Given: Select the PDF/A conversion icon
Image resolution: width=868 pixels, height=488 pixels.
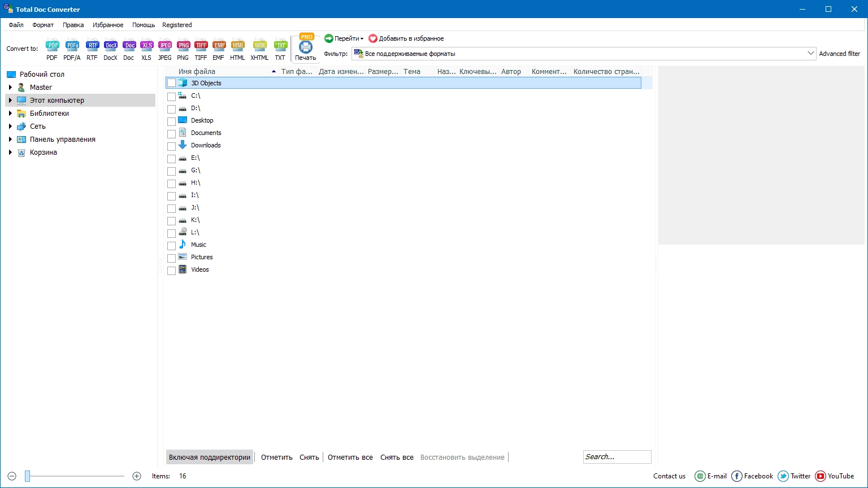Looking at the screenshot, I should tap(72, 50).
